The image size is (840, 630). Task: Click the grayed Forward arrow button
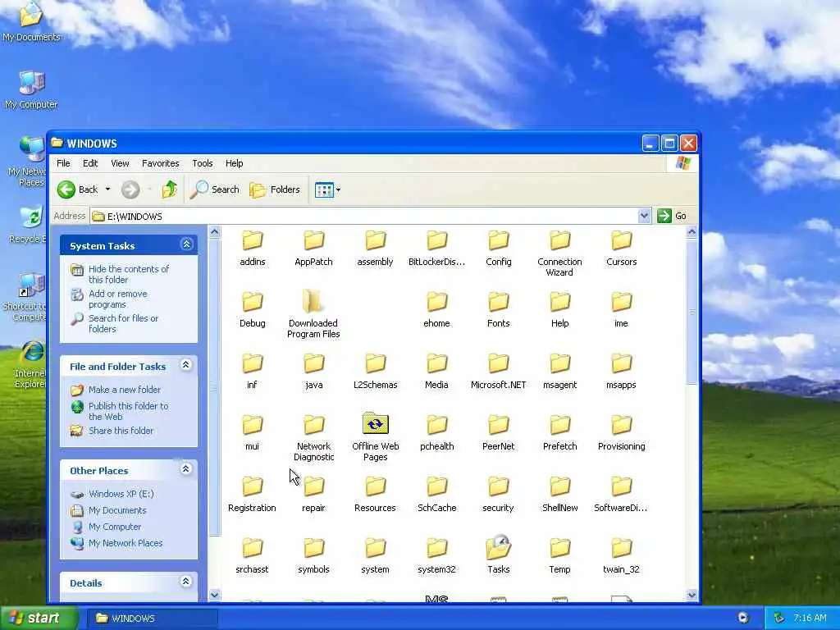(x=130, y=189)
